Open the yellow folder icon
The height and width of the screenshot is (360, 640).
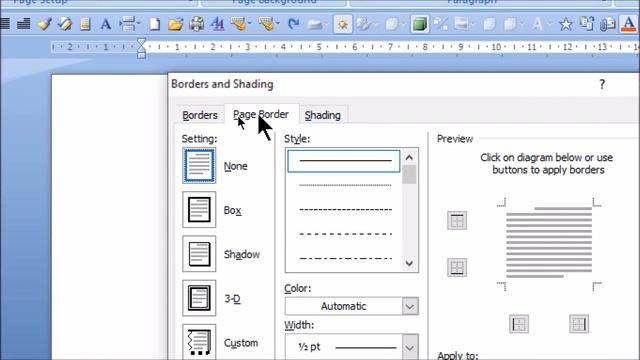(x=176, y=24)
